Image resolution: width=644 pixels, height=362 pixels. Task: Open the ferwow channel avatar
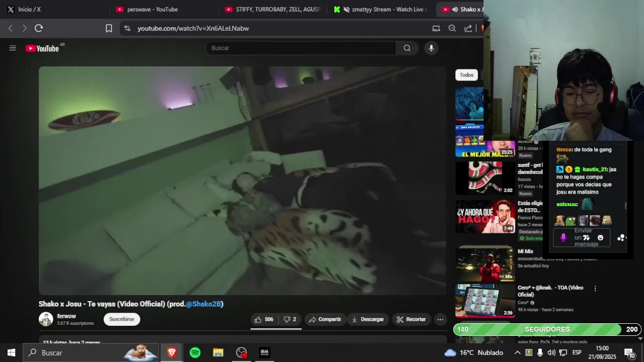(x=46, y=319)
